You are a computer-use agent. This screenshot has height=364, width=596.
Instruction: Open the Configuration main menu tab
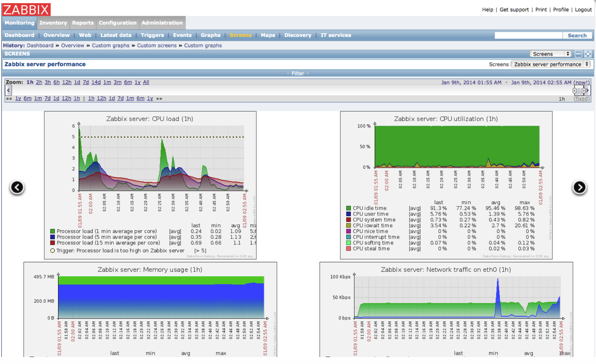coord(118,23)
